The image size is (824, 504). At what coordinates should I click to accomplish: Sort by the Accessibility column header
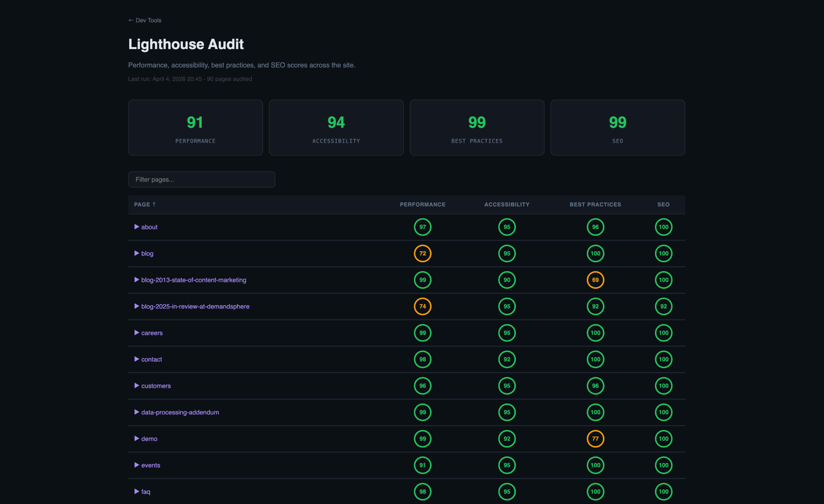coord(506,204)
